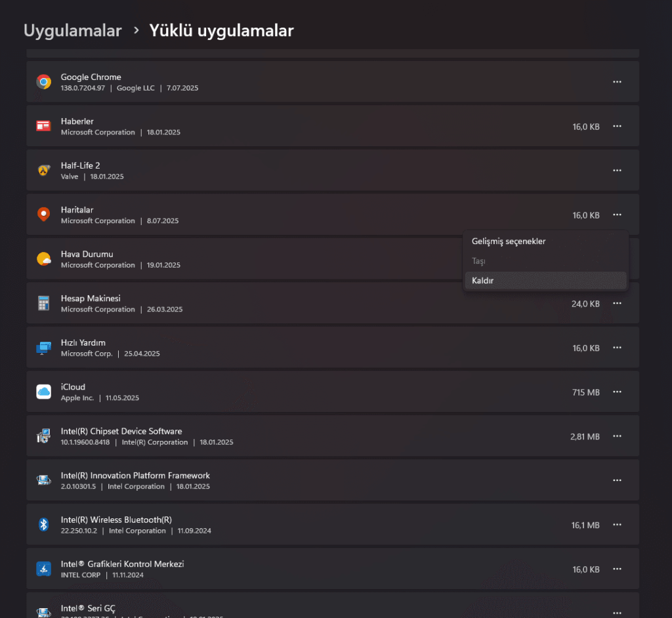Go back to Uygulamalar via the breadcrumb
Viewport: 672px width, 618px height.
click(x=72, y=30)
